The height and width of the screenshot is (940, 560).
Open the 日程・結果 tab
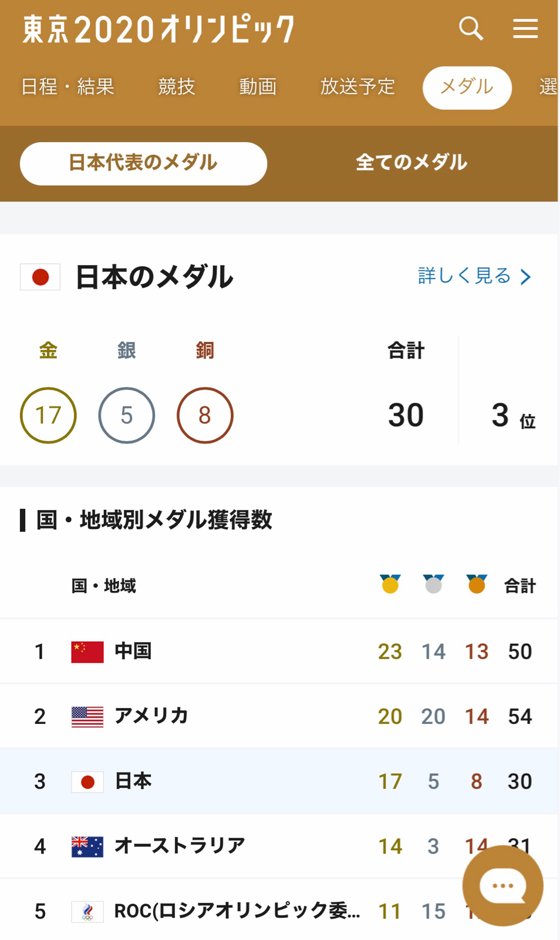point(68,87)
